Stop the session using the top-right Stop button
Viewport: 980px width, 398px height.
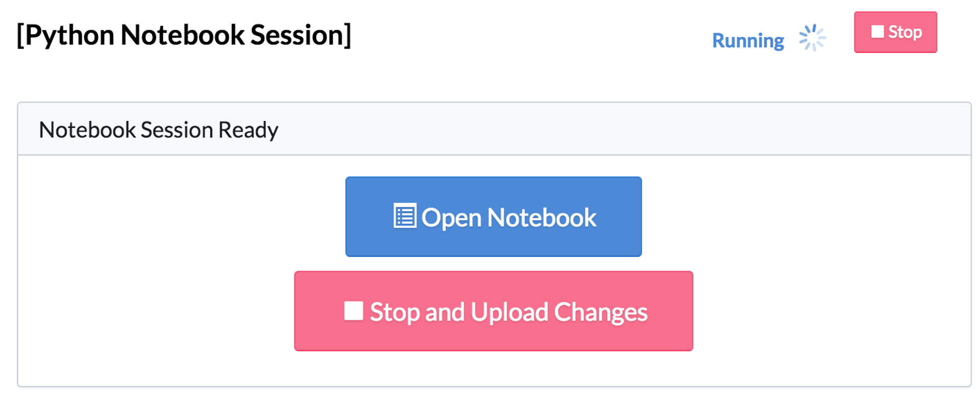pos(895,32)
